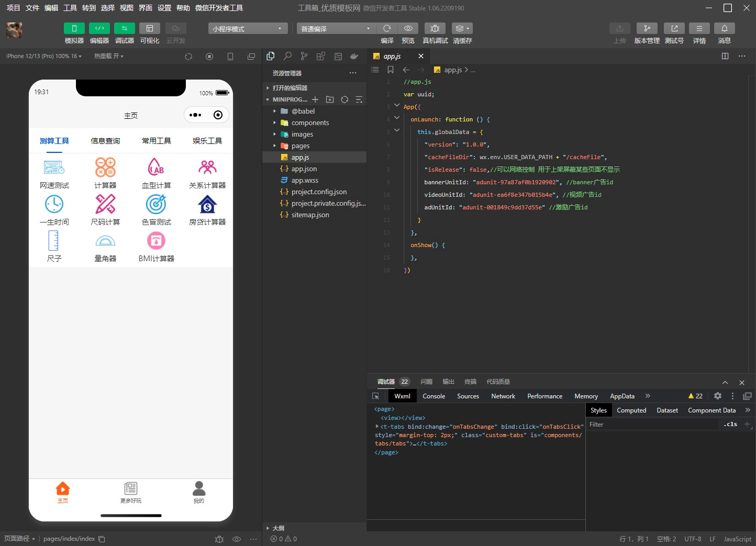756x546 pixels.
Task: Open the Version Management icon
Action: [647, 28]
